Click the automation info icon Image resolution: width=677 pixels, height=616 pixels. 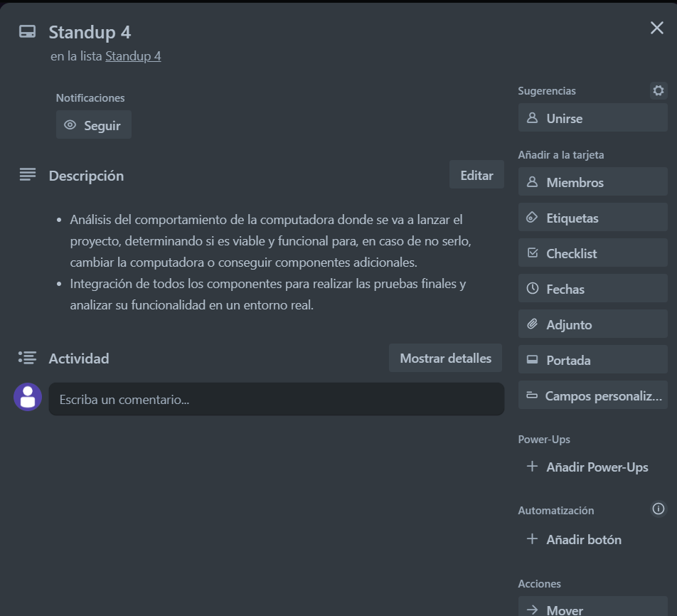click(659, 509)
